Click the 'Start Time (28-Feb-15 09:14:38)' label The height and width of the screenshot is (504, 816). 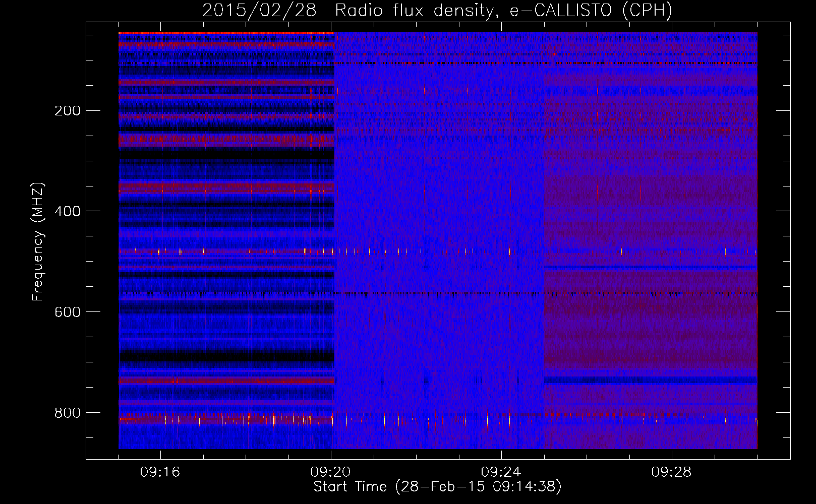click(x=437, y=487)
